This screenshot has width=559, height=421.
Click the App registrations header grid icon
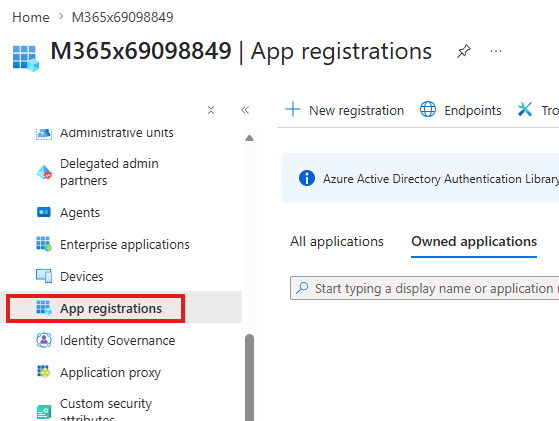pos(26,58)
